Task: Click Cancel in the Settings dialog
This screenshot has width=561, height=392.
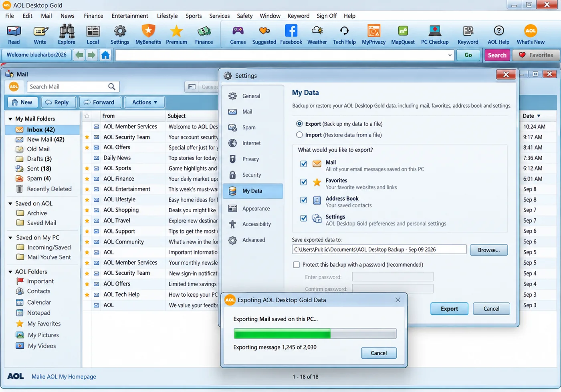Action: 491,309
